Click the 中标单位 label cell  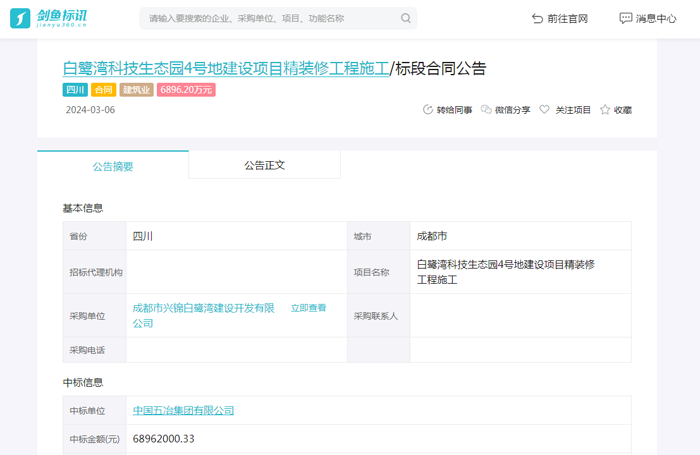95,411
